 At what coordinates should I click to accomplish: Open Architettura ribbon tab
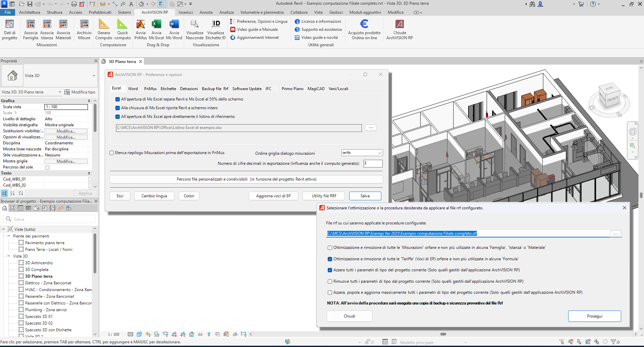point(30,12)
